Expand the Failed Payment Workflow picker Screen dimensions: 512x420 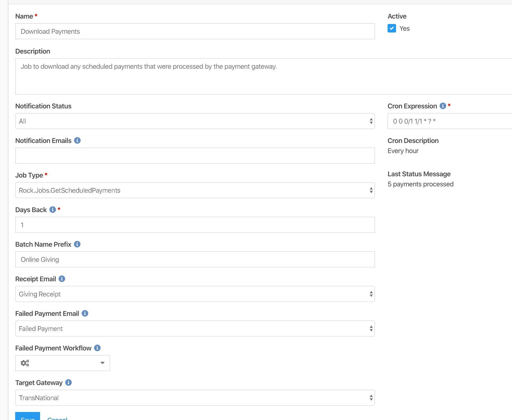tap(63, 363)
